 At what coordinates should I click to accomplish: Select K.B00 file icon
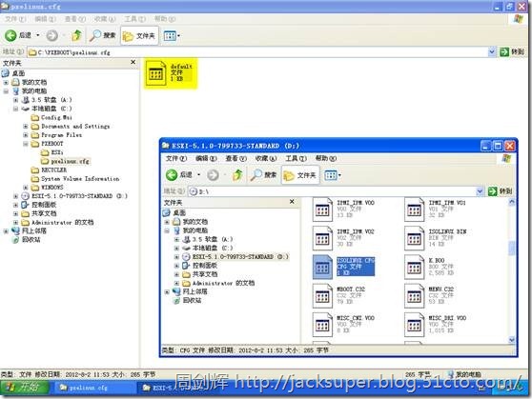coord(414,268)
